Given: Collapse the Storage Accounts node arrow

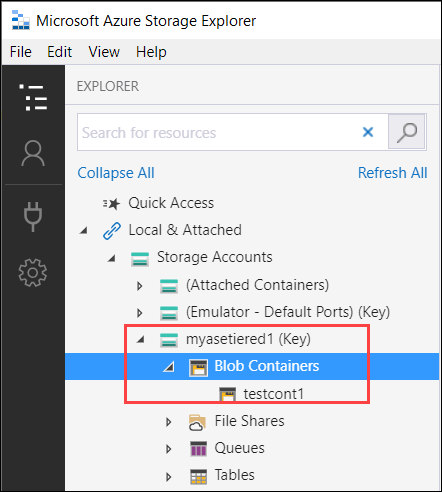Looking at the screenshot, I should 111,258.
